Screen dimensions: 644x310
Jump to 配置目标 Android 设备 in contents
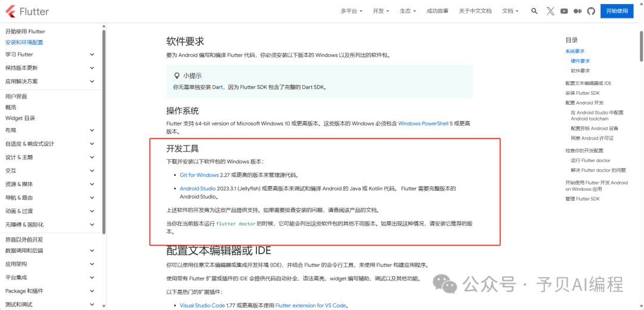click(x=595, y=129)
